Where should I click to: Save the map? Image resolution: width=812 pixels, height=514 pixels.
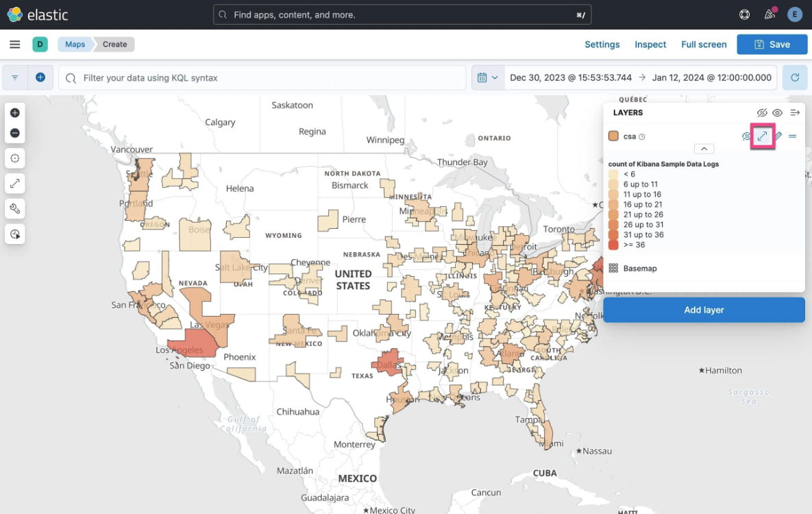click(x=772, y=45)
